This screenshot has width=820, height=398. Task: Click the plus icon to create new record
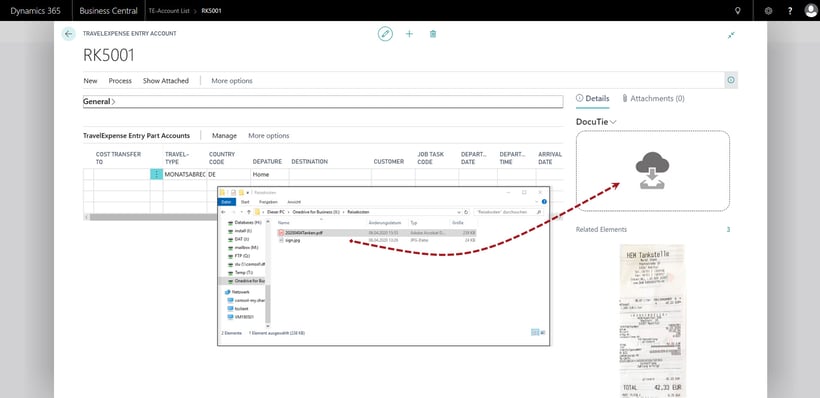pyautogui.click(x=409, y=34)
